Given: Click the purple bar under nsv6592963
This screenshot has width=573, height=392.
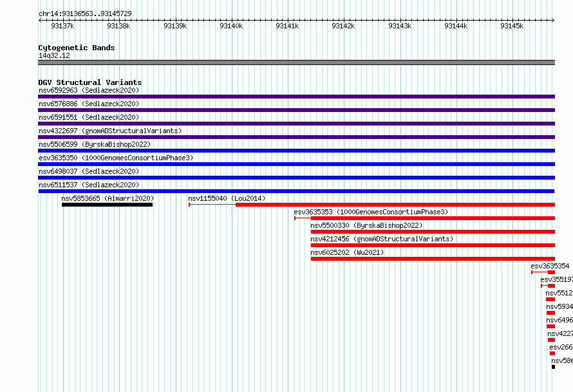Looking at the screenshot, I should click(x=296, y=97).
